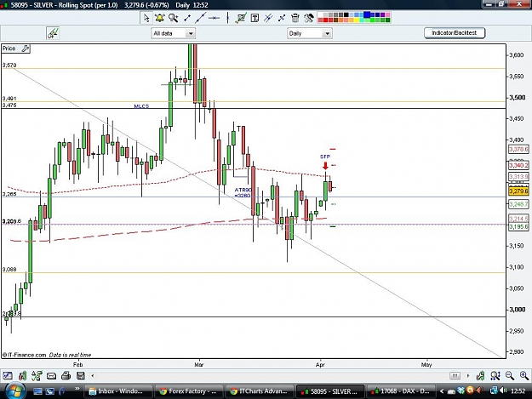
Task: Click the system tray volume speaker icon
Action: pyautogui.click(x=504, y=390)
